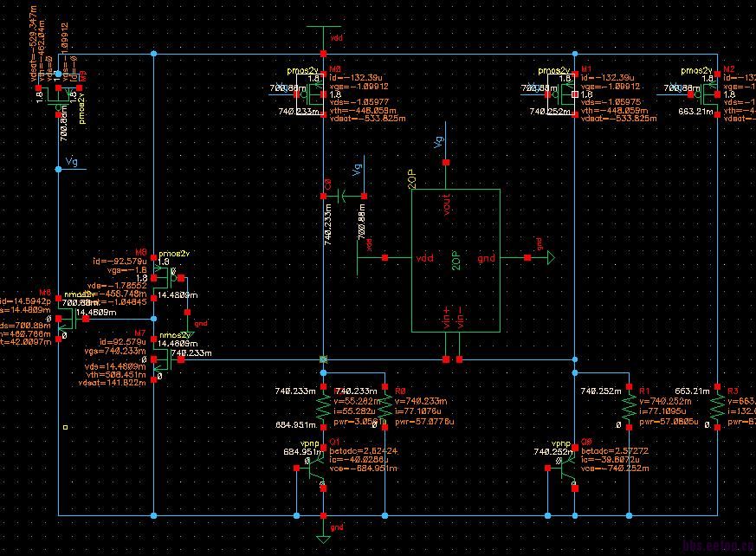This screenshot has height=556, width=756.
Task: Click the vout pin of the op-amp
Action: 446,163
